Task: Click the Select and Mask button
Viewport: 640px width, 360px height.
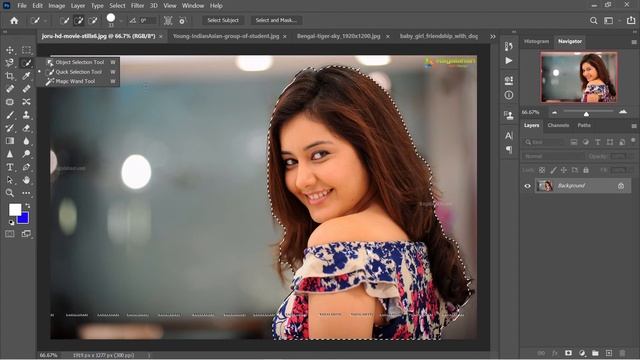Action: (x=276, y=20)
